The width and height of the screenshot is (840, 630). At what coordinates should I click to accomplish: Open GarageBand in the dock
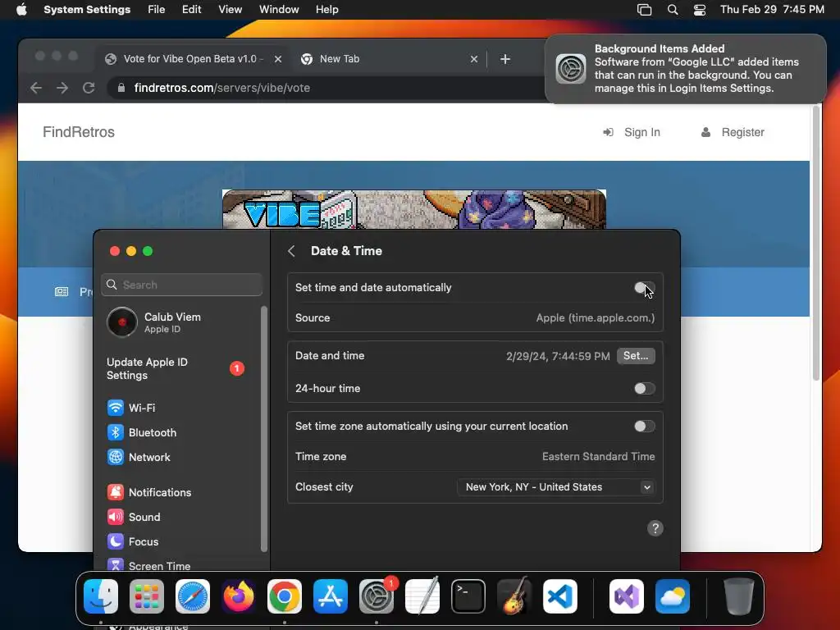514,596
